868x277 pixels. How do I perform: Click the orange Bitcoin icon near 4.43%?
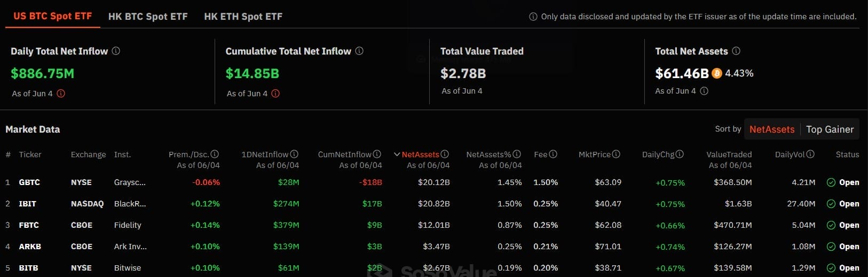[717, 73]
